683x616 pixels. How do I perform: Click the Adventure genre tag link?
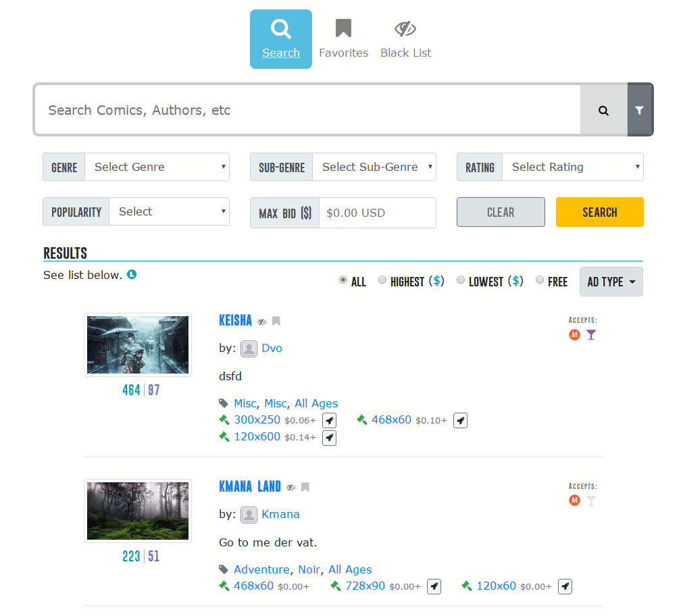(x=261, y=569)
